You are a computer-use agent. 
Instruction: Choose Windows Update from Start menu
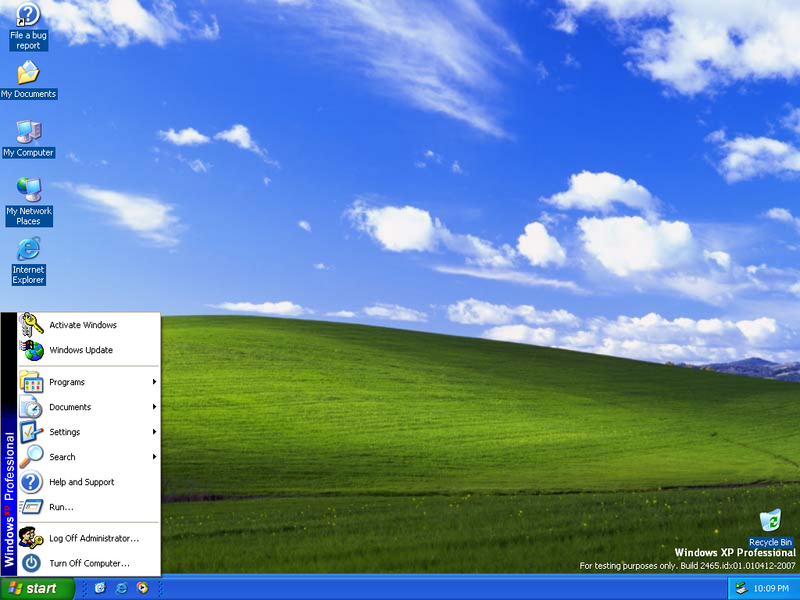(89, 350)
